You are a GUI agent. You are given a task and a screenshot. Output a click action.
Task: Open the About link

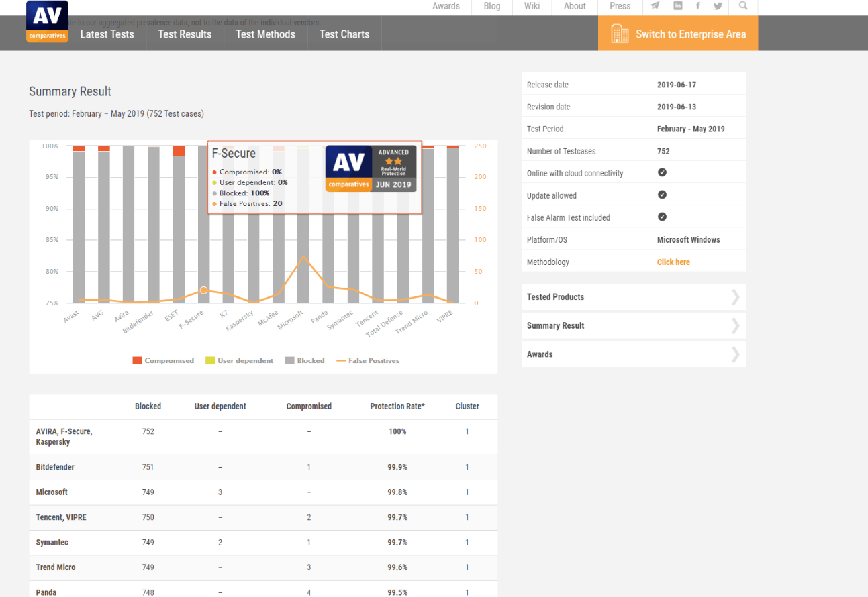pos(575,6)
